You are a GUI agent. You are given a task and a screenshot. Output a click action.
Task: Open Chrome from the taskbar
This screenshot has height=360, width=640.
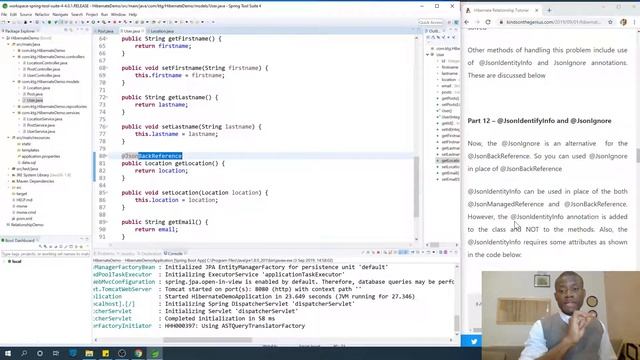pos(138,353)
